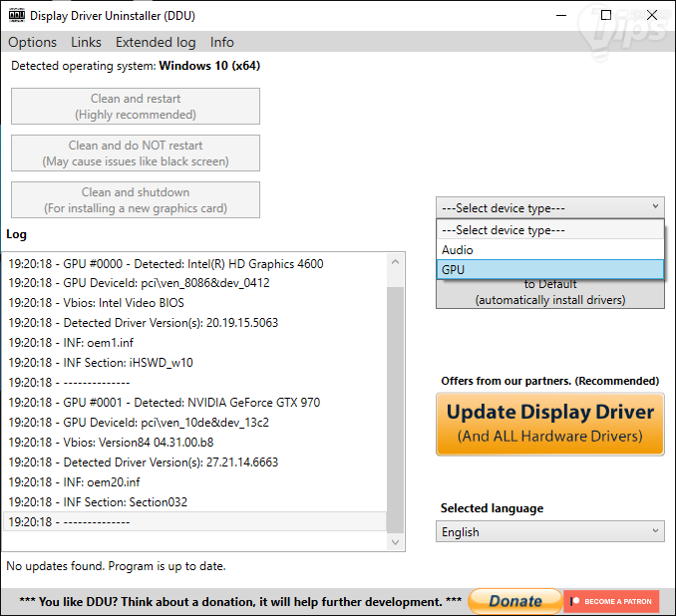The height and width of the screenshot is (616, 676).
Task: Maximize the DDU window
Action: pyautogui.click(x=606, y=16)
